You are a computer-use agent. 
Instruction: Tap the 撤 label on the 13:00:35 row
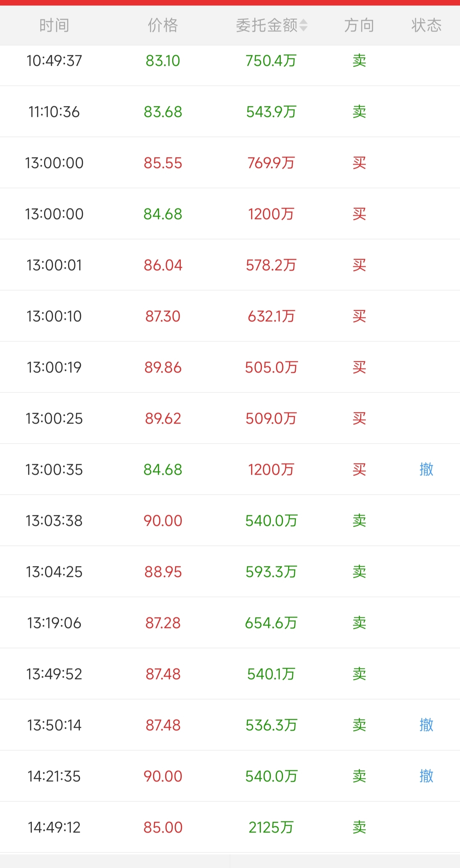[426, 469]
